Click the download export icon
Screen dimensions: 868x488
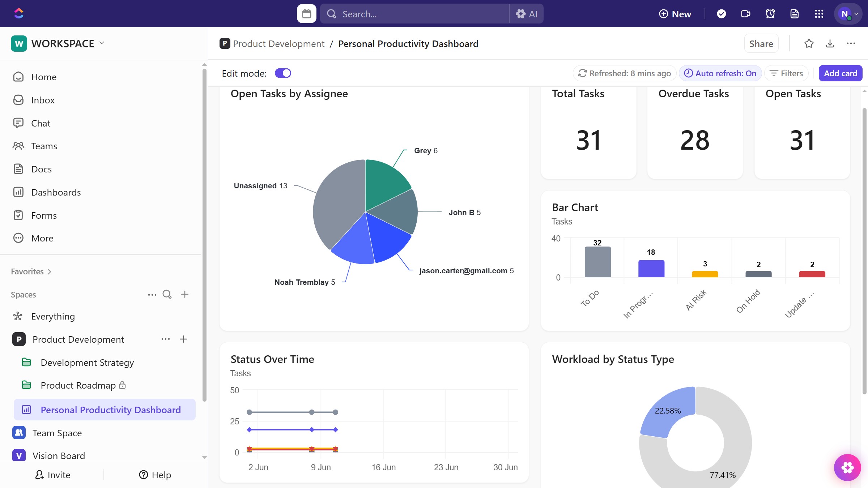coord(830,44)
